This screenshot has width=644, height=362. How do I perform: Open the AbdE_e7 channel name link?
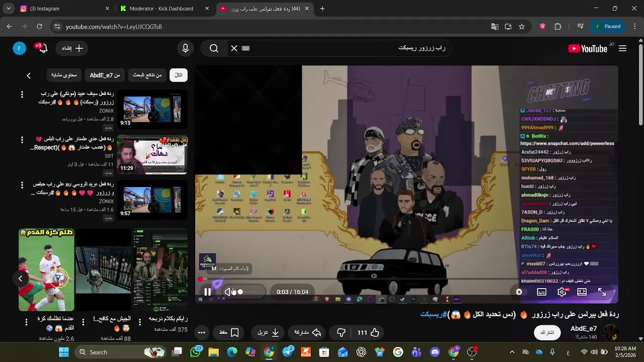coord(584,328)
